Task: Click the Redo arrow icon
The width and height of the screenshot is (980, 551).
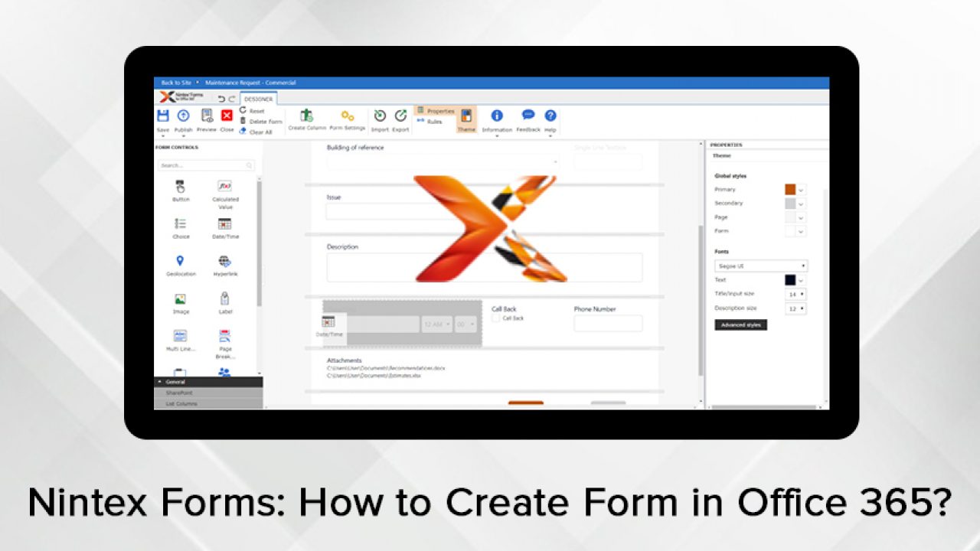Action: 232,99
